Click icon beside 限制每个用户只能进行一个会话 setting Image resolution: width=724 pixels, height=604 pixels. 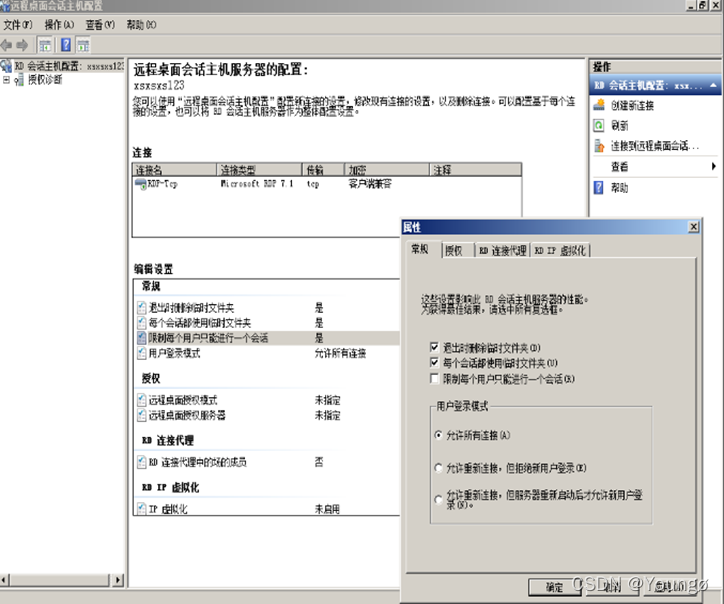coord(142,338)
